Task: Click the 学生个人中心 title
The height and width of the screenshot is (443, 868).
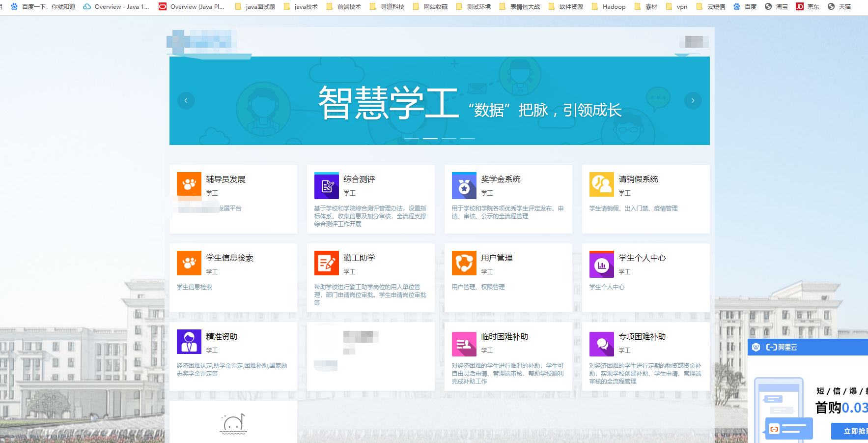Action: [642, 258]
